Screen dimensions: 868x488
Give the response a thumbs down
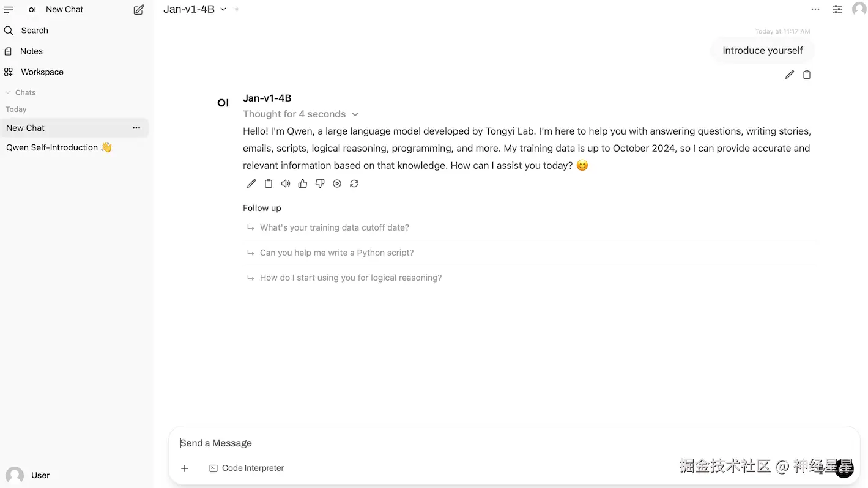(320, 183)
